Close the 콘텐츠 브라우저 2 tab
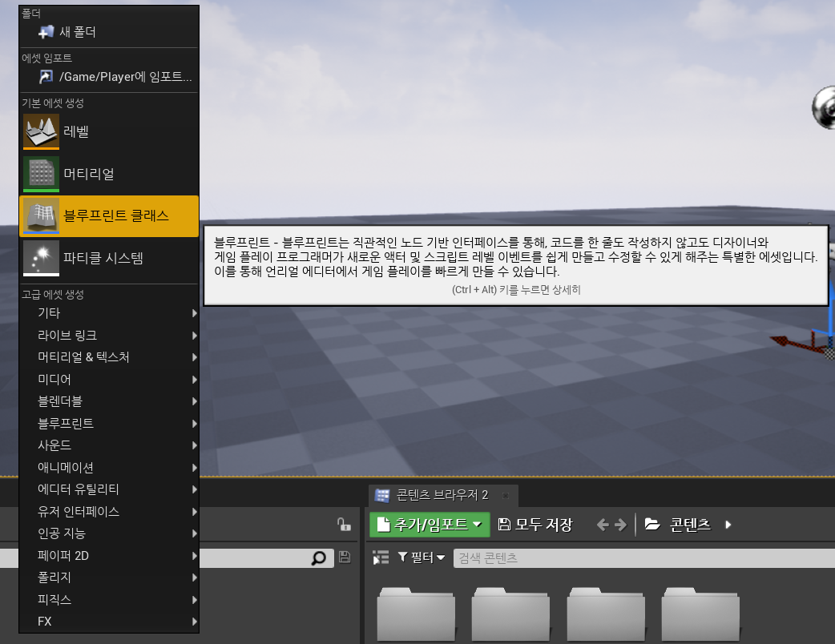The image size is (835, 644). pos(506,496)
